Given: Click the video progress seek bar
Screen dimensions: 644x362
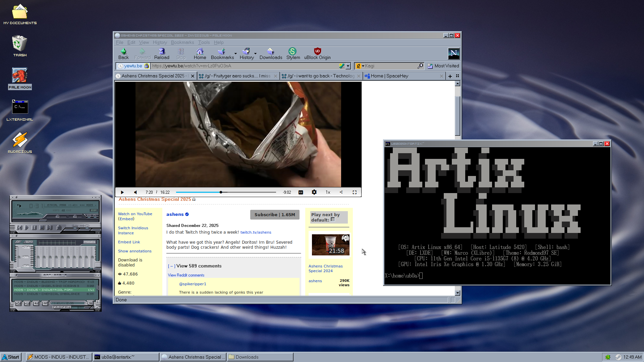Looking at the screenshot, I should [248, 192].
